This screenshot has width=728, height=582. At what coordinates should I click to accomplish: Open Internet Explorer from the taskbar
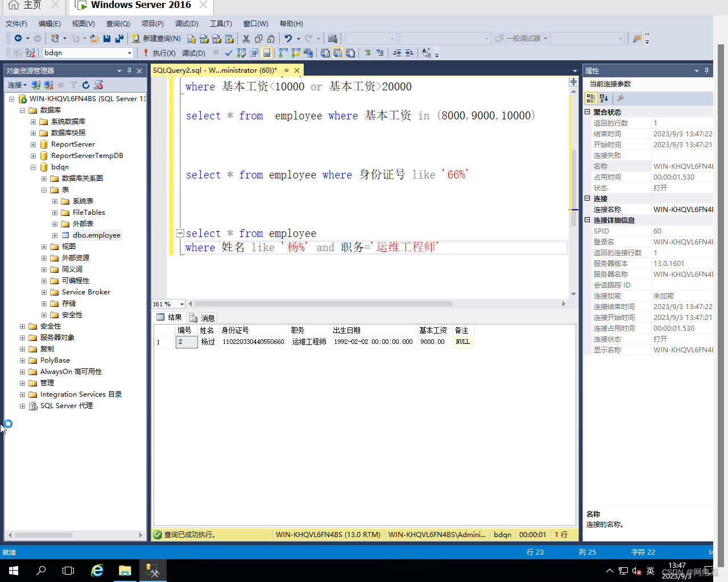click(97, 571)
